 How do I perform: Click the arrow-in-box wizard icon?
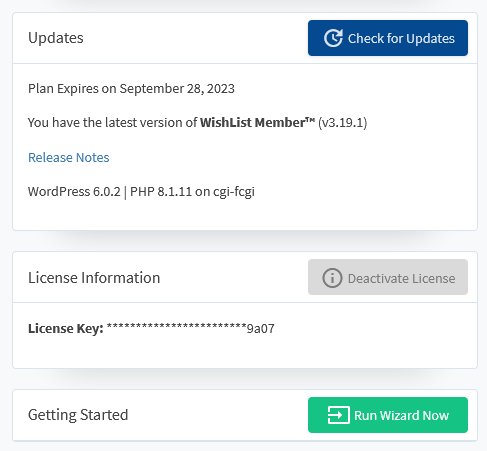[x=338, y=415]
